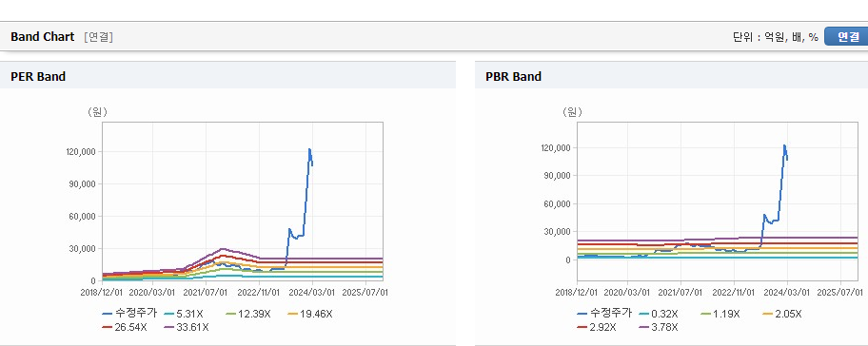Toggle the 1.19X legend series
868x346 pixels.
[720, 314]
